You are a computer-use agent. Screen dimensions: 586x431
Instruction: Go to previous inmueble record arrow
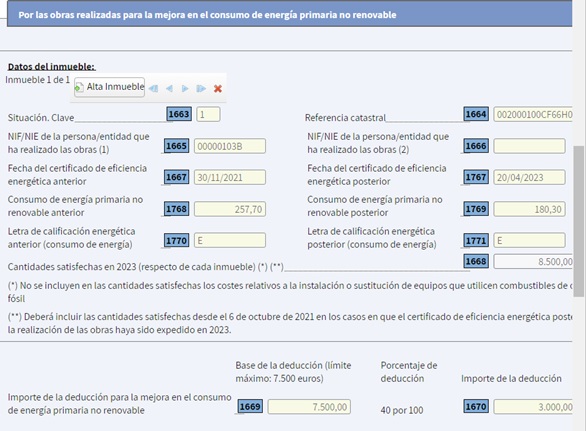point(169,89)
